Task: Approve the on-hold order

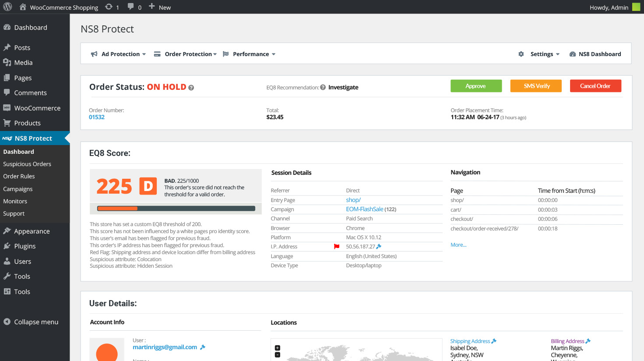Action: click(x=476, y=86)
